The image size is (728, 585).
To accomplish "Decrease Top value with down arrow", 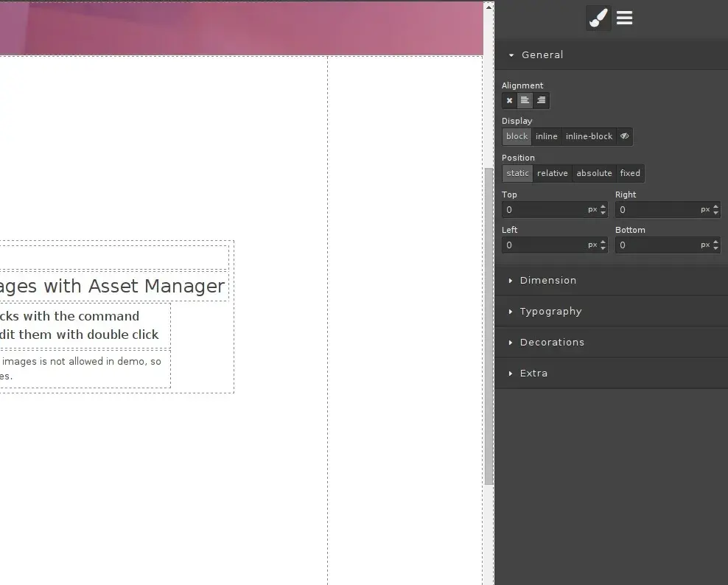I will pos(603,213).
